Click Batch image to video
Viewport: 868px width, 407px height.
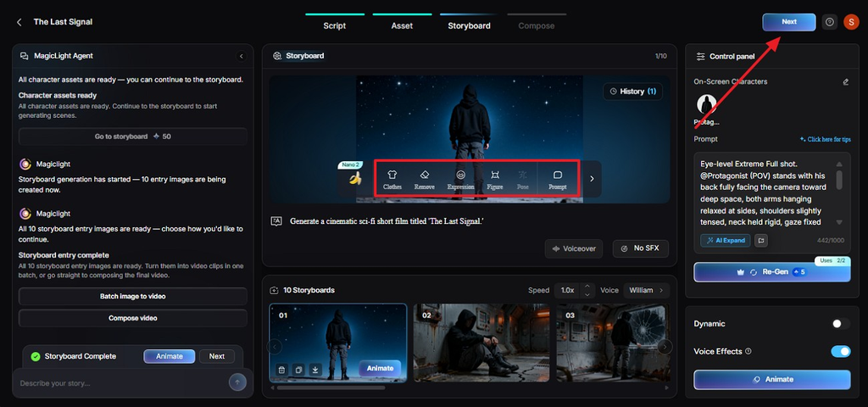[x=133, y=296]
